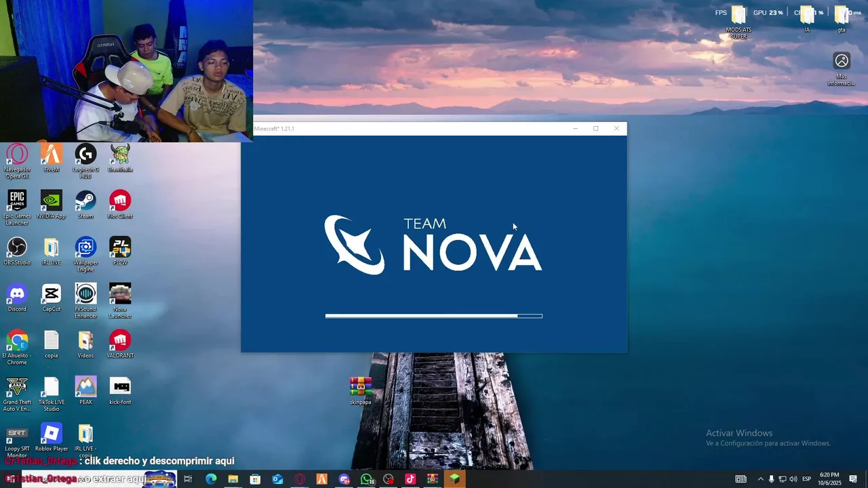This screenshot has width=868, height=488.
Task: Open Logitech G HUB desktop icon
Action: coord(85,161)
